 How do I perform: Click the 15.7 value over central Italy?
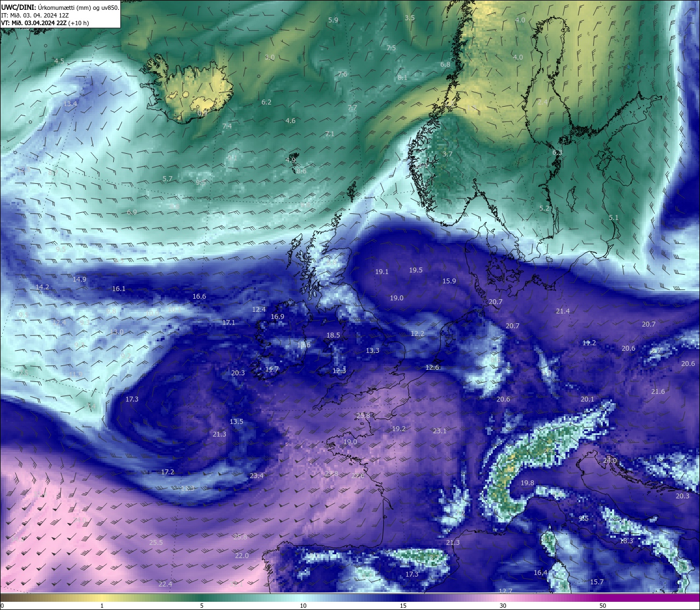597,582
